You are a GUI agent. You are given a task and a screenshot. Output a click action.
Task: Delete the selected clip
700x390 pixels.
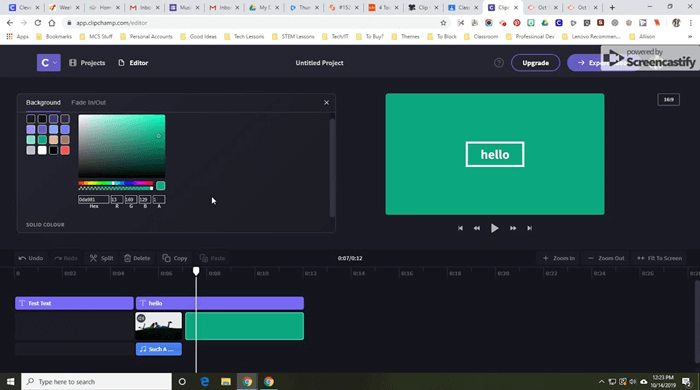(137, 258)
